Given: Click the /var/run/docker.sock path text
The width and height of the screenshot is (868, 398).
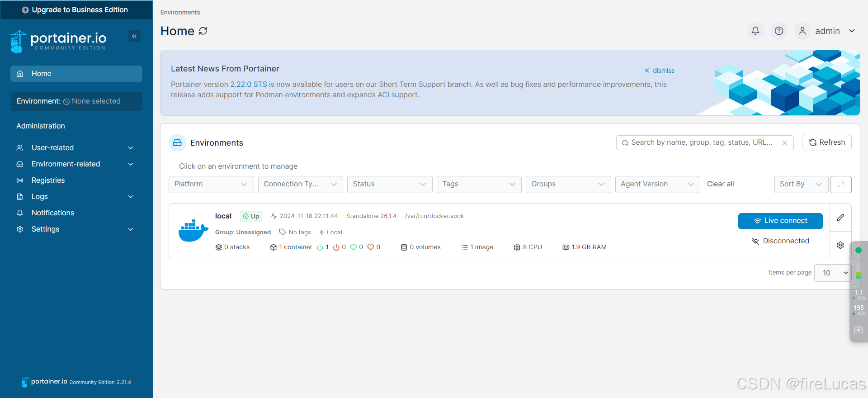Looking at the screenshot, I should [x=434, y=216].
